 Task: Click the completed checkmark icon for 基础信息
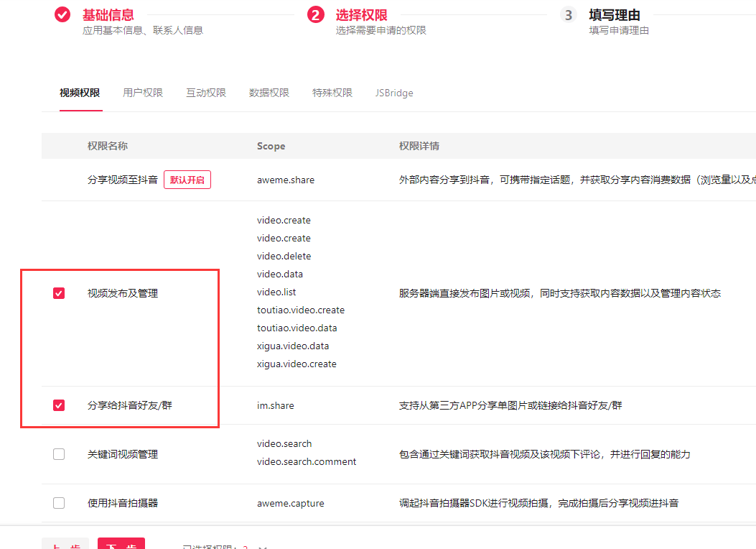(62, 15)
